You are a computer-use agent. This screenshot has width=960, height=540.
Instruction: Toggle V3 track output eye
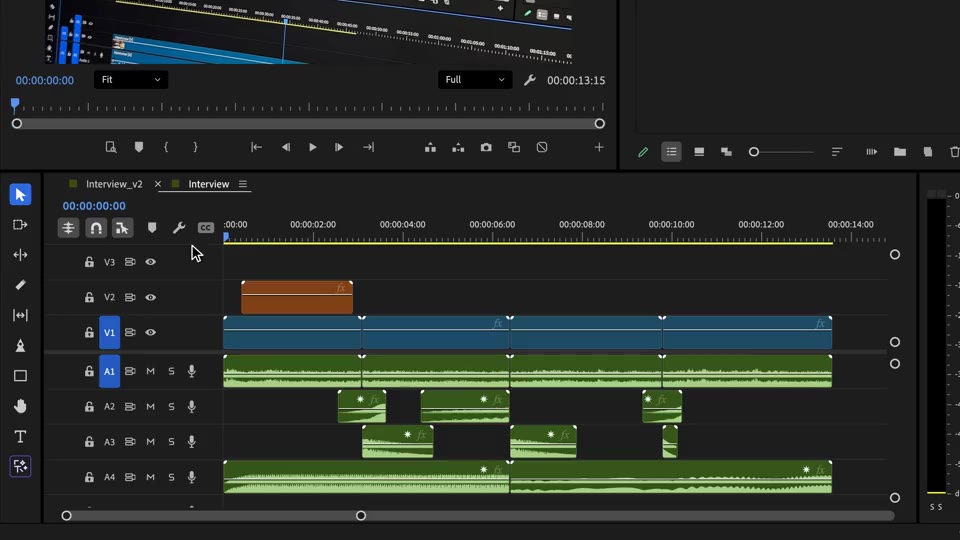[x=151, y=262]
